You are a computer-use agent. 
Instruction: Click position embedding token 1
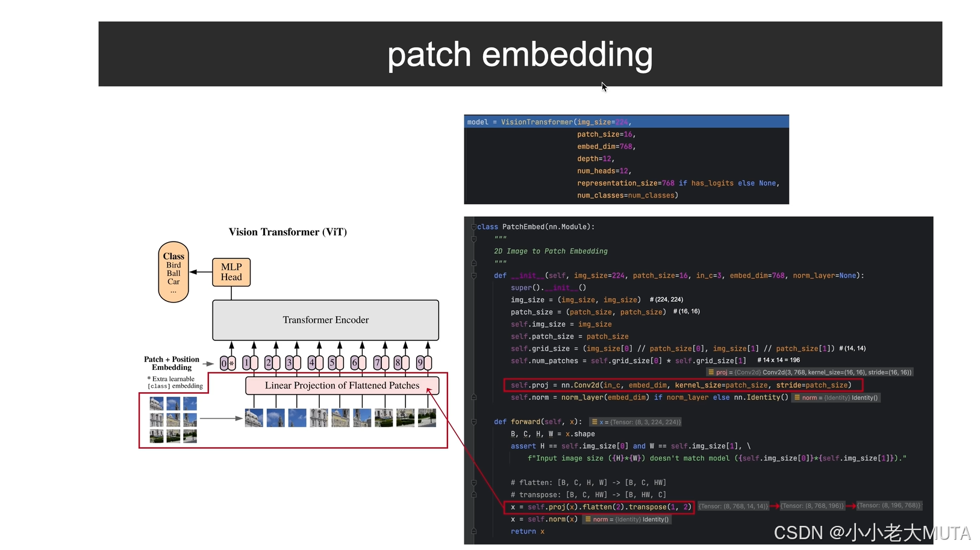click(250, 363)
